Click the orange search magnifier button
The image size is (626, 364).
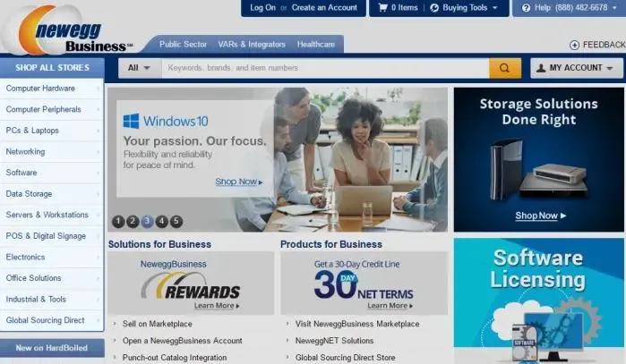pos(505,68)
